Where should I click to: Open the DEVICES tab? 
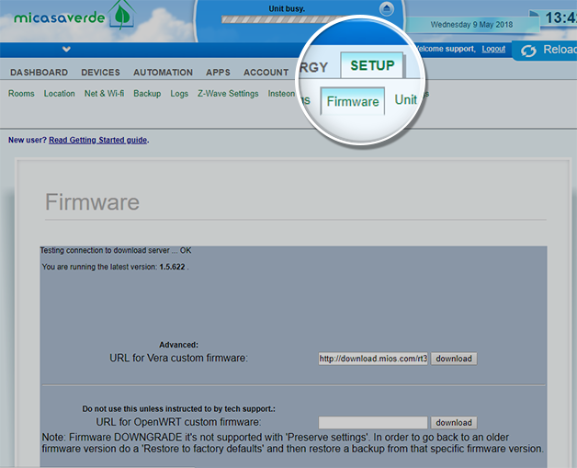[x=100, y=72]
